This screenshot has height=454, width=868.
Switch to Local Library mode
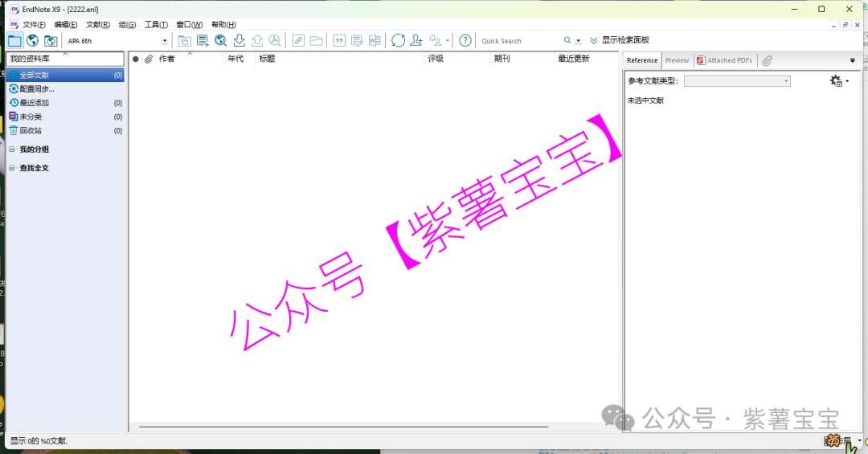coord(14,40)
